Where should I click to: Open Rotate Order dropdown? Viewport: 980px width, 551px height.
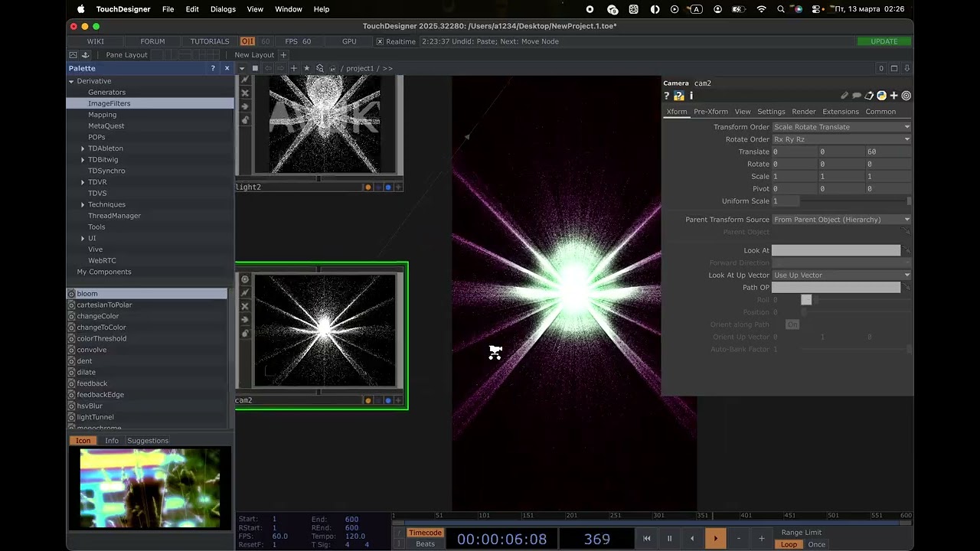coord(841,139)
